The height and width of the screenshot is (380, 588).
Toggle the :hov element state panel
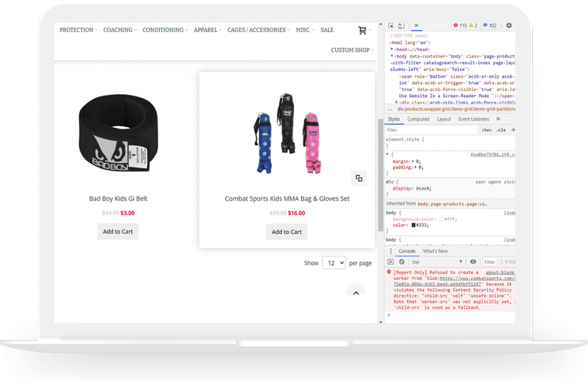click(486, 130)
